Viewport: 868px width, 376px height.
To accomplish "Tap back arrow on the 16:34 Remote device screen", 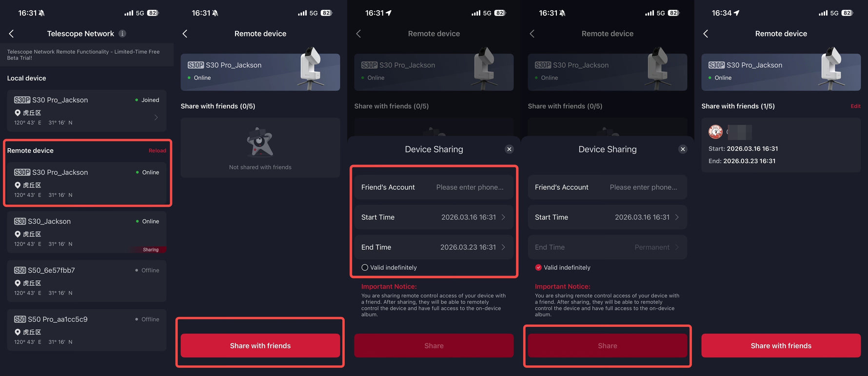I will 706,34.
